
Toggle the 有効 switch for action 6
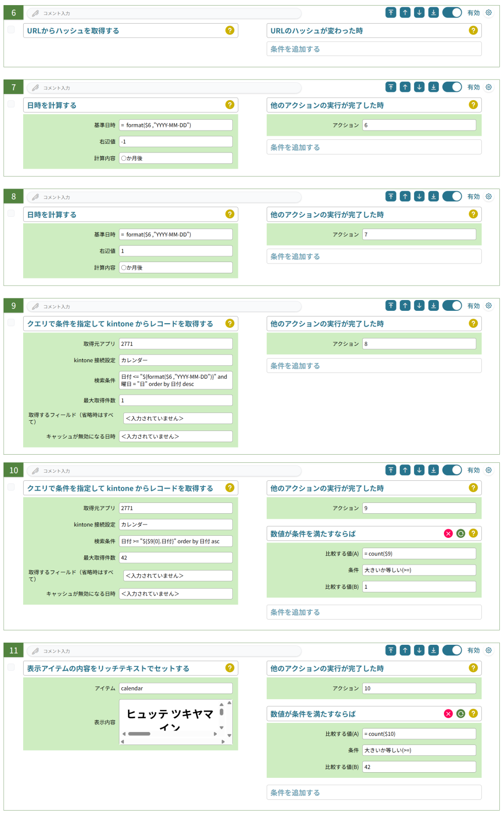pos(452,13)
